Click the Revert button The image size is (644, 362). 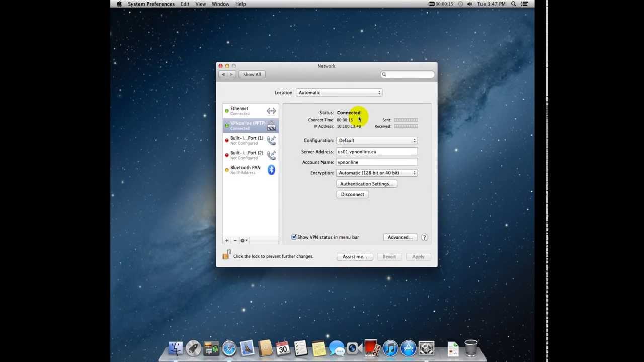click(389, 257)
